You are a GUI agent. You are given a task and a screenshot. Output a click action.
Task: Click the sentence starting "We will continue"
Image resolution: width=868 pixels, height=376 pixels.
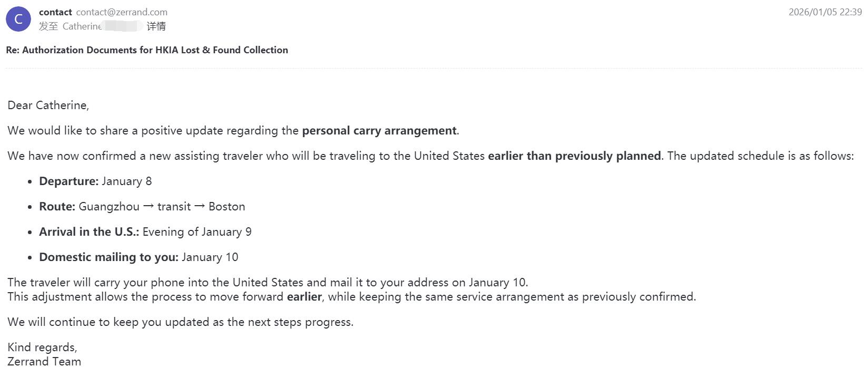pyautogui.click(x=180, y=322)
